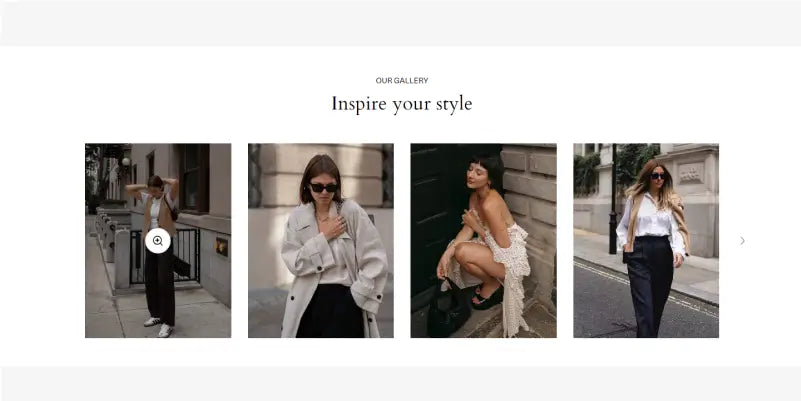The height and width of the screenshot is (401, 801).
Task: Click the gray band below the gallery section
Action: [x=400, y=384]
